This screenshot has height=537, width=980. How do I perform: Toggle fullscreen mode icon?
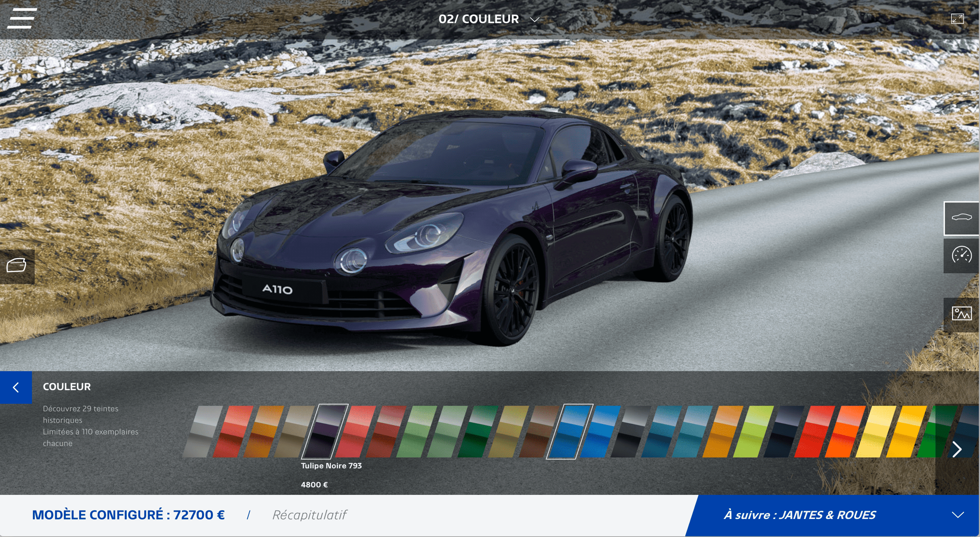point(957,19)
